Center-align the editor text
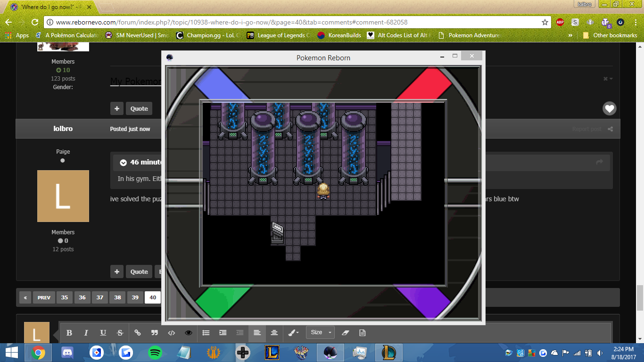The height and width of the screenshot is (362, 644). (274, 333)
